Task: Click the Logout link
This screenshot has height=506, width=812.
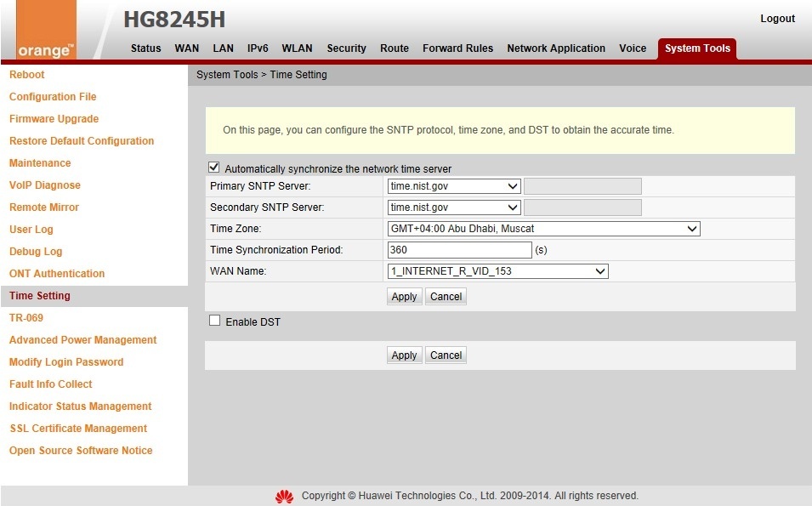Action: tap(777, 19)
